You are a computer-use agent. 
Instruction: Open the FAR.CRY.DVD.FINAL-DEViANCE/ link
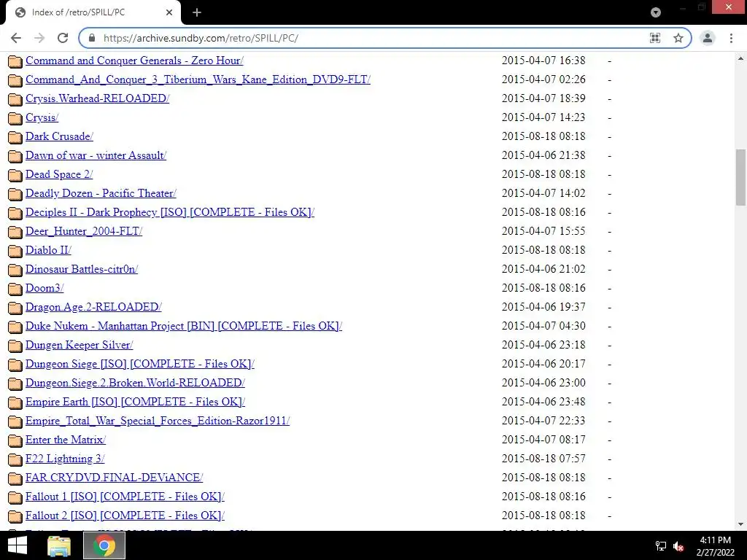click(114, 478)
